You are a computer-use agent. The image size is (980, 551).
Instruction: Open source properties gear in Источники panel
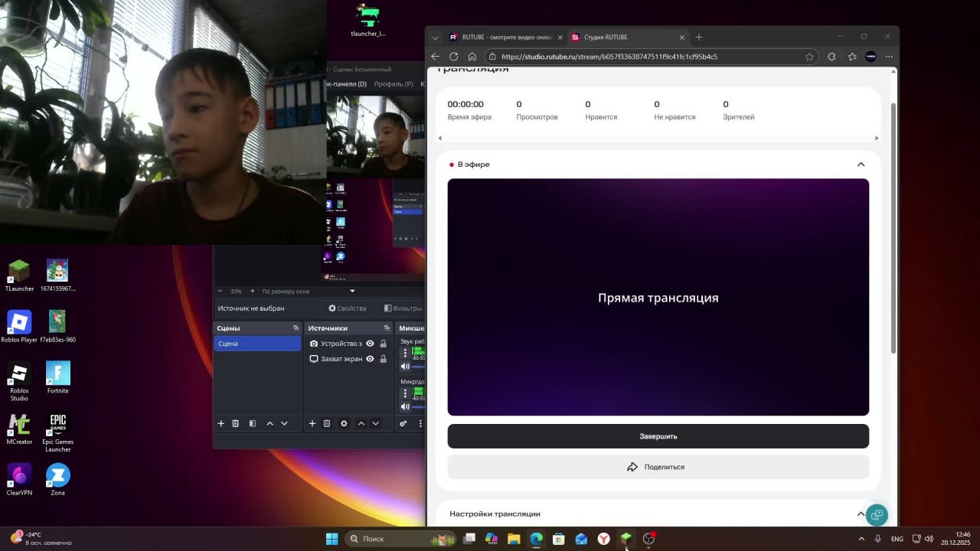(344, 423)
